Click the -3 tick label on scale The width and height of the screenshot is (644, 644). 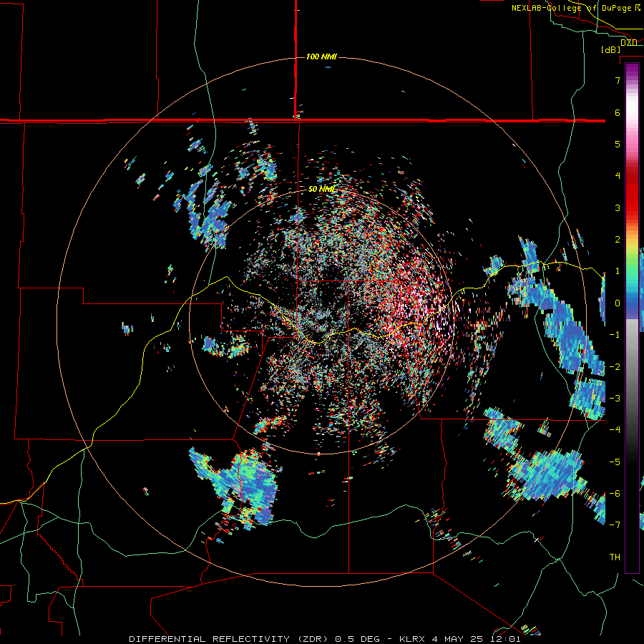click(615, 398)
